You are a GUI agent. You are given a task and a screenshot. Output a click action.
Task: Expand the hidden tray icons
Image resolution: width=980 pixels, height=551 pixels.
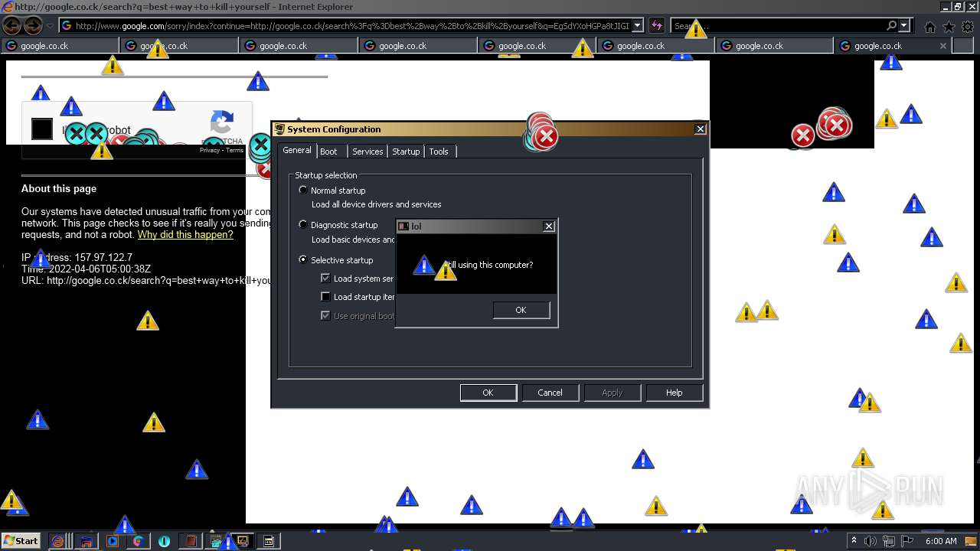pos(854,541)
